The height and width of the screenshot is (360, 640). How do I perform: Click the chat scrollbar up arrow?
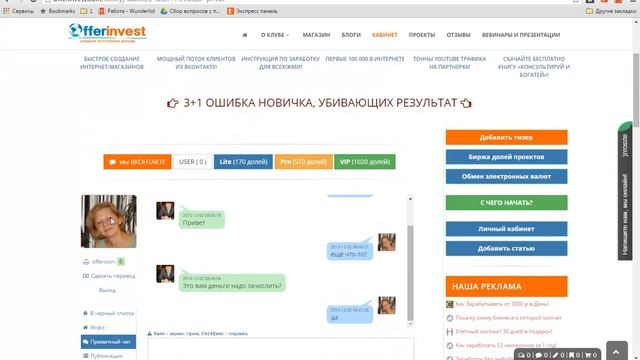tap(410, 199)
